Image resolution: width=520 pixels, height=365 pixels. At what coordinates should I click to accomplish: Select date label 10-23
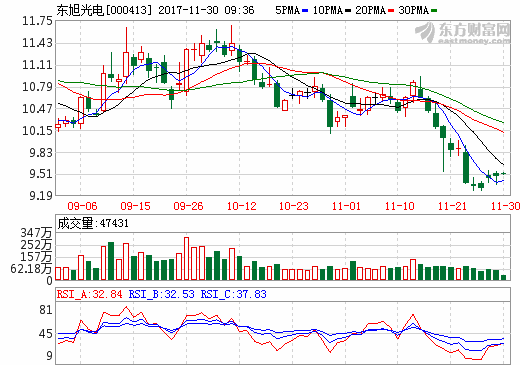coord(294,206)
